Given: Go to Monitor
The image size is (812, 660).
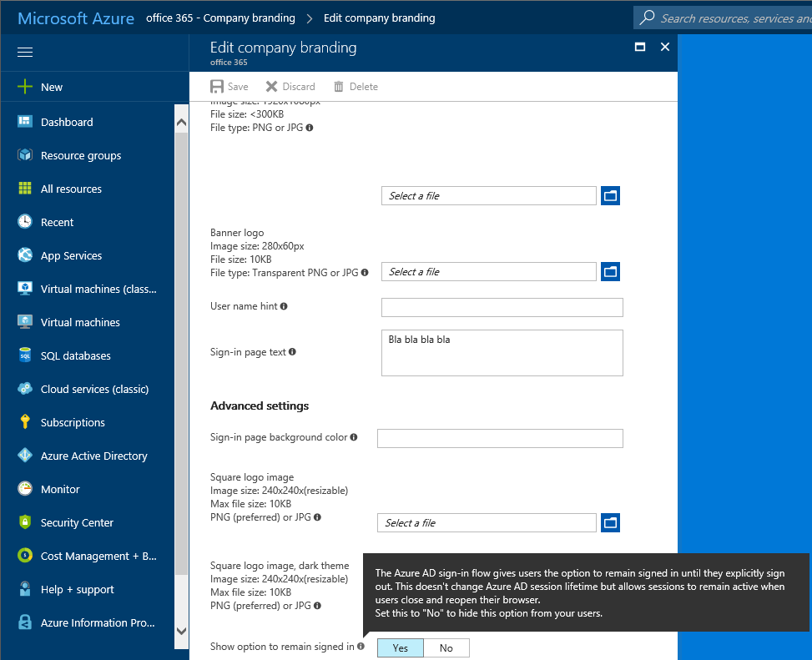Looking at the screenshot, I should click(60, 489).
